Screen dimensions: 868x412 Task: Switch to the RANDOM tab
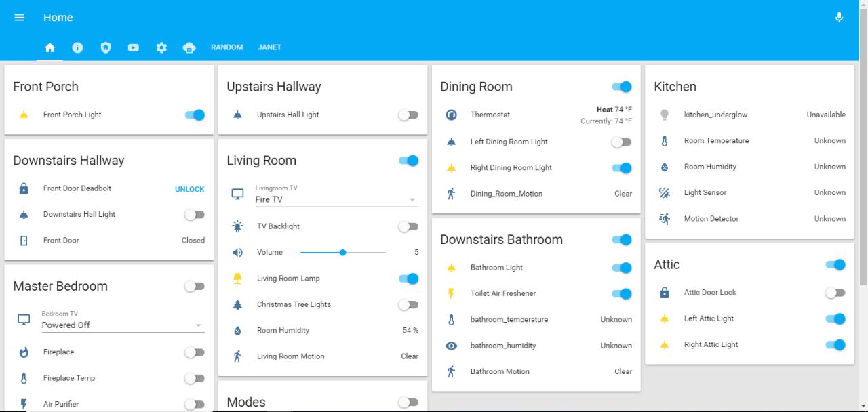pos(226,47)
